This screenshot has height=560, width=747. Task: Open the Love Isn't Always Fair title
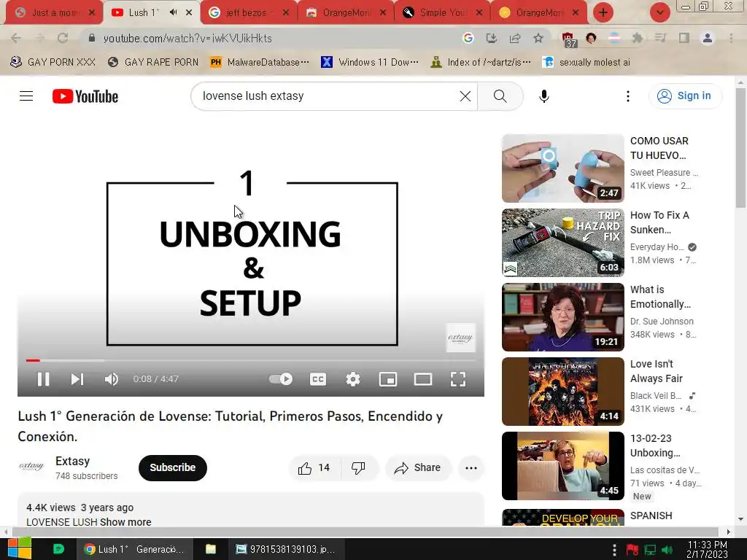coord(657,371)
